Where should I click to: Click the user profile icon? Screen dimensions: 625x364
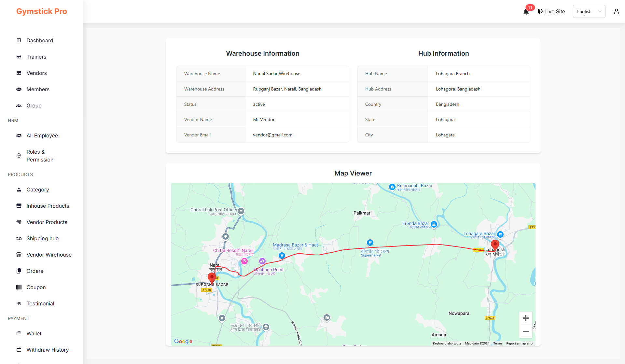click(x=616, y=11)
